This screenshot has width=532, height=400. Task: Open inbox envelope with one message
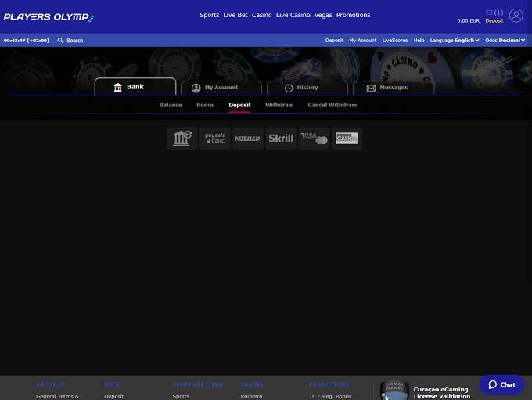tap(494, 13)
